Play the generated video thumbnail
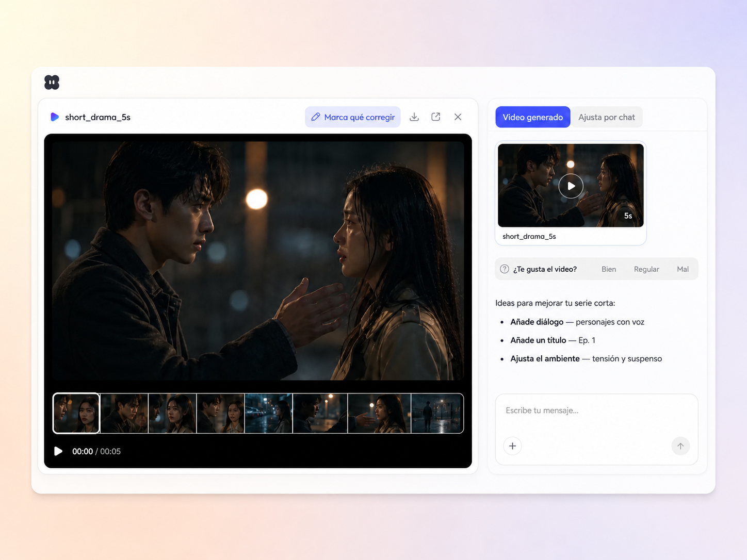Image resolution: width=747 pixels, height=560 pixels. click(571, 186)
